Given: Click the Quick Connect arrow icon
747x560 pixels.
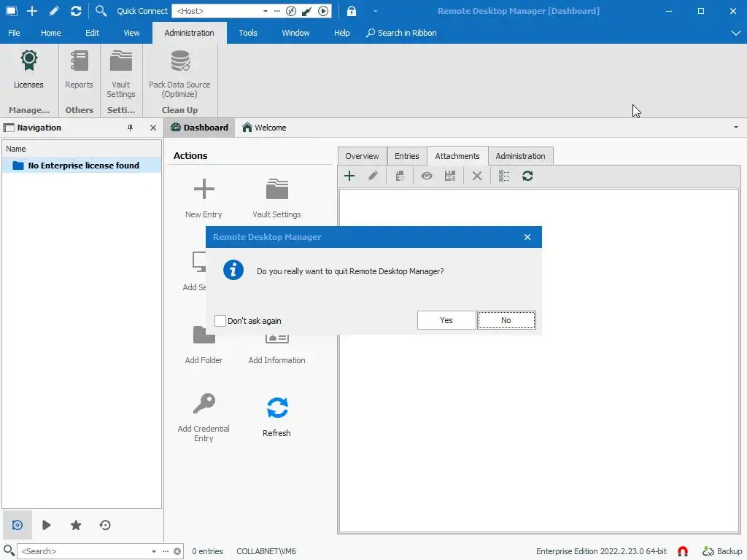Looking at the screenshot, I should pos(307,10).
